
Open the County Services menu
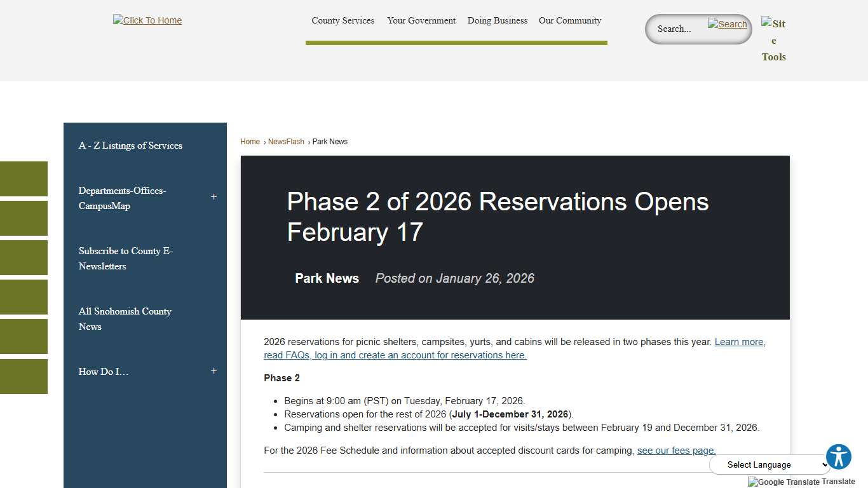(342, 20)
